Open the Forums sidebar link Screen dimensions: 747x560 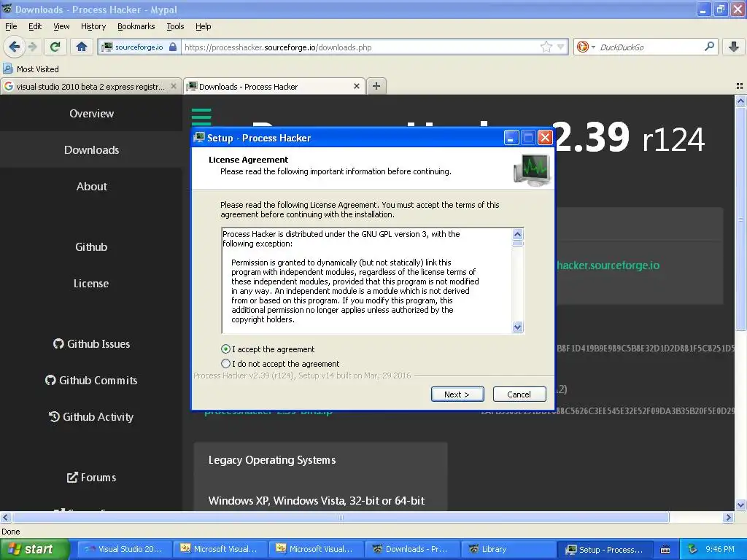[x=91, y=477]
